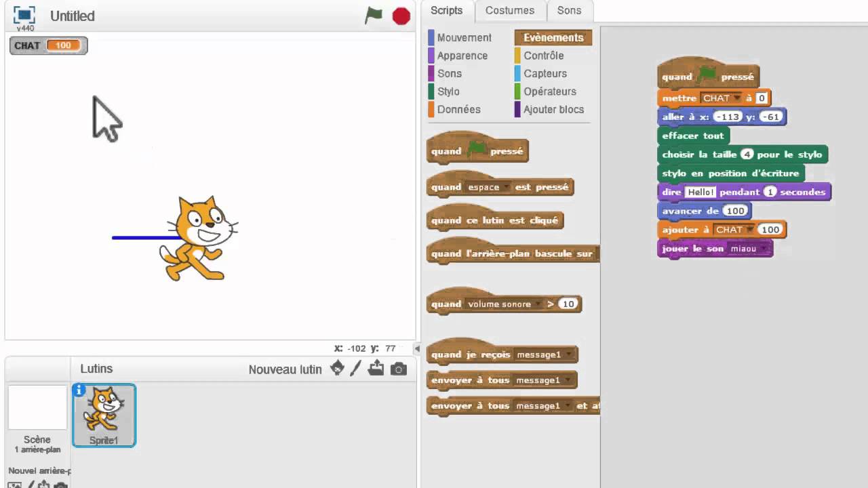Click the effacer tout script block
The height and width of the screenshot is (488, 868).
tap(694, 136)
